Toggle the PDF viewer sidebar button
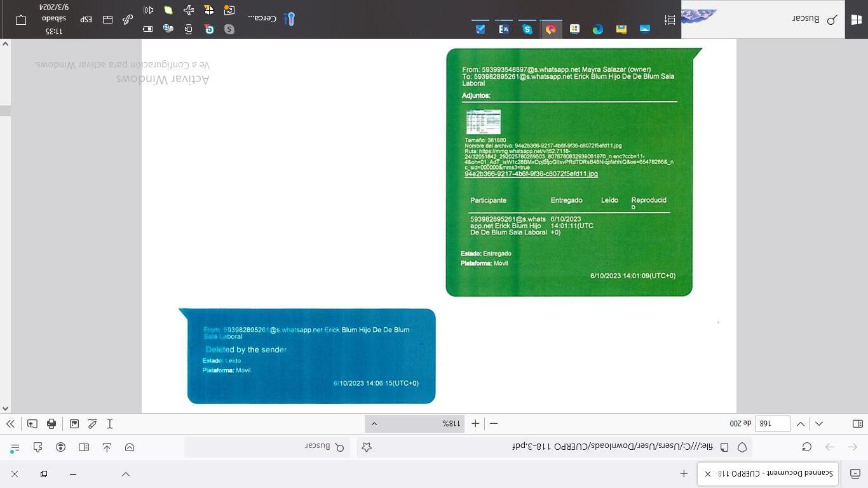 857,424
